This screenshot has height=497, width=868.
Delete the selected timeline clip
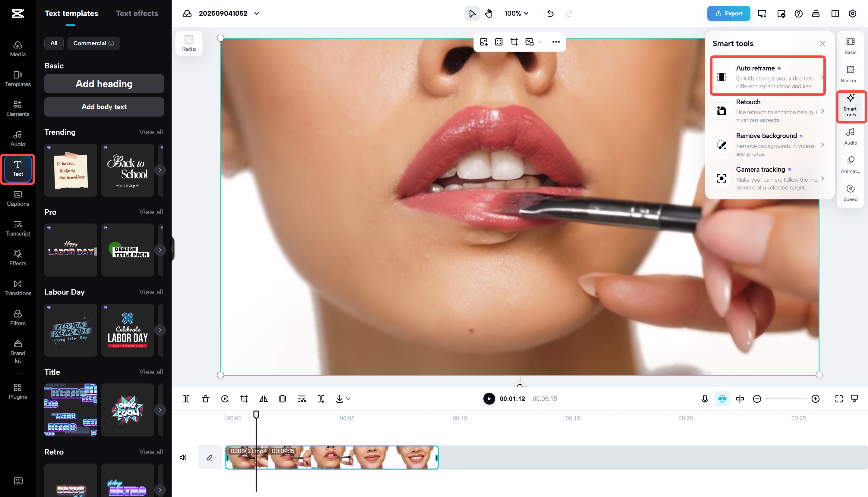(205, 398)
